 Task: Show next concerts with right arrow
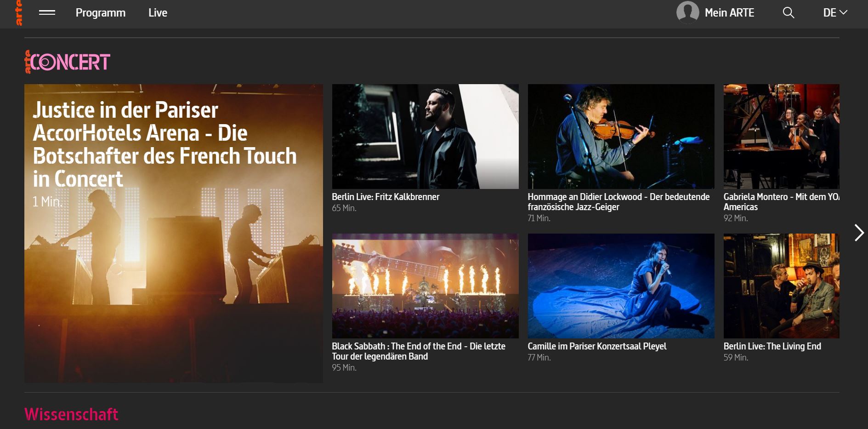858,233
